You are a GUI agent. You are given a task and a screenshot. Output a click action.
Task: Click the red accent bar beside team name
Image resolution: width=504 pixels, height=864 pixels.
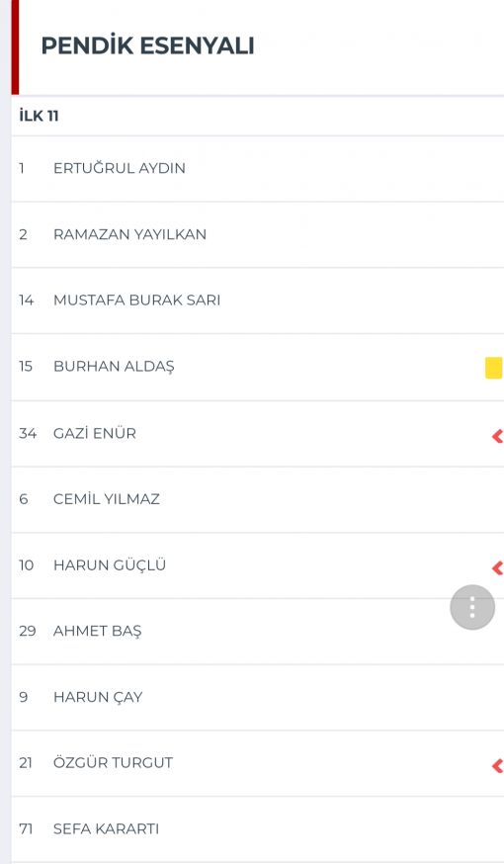pos(15,46)
